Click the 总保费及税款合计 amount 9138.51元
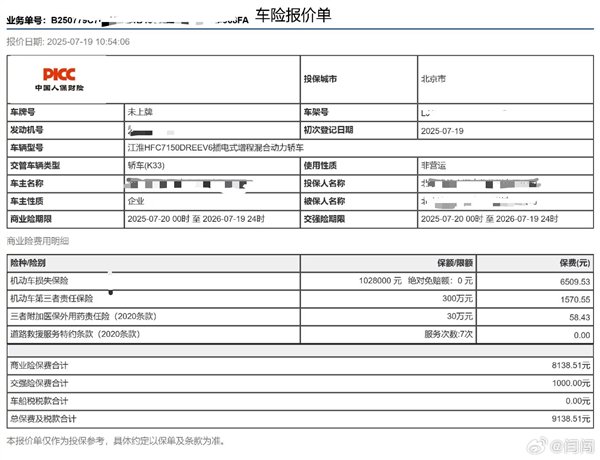600x460 pixels. coord(571,419)
